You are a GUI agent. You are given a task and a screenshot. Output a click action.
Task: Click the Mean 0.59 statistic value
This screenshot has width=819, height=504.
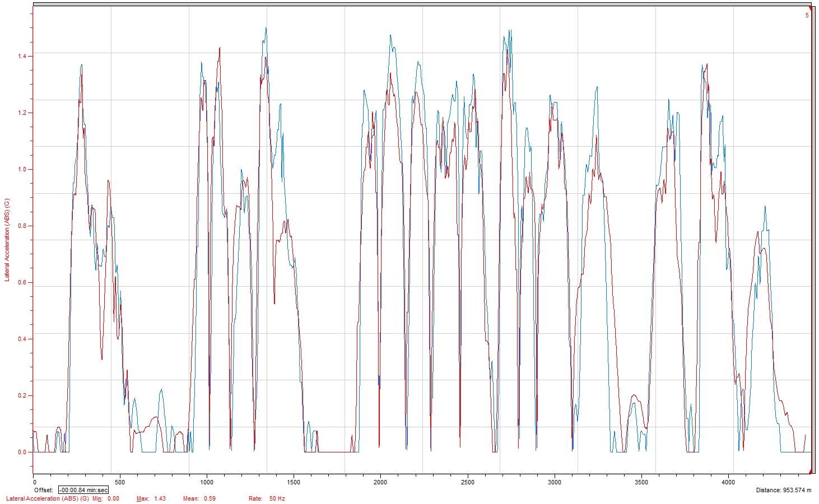(209, 498)
